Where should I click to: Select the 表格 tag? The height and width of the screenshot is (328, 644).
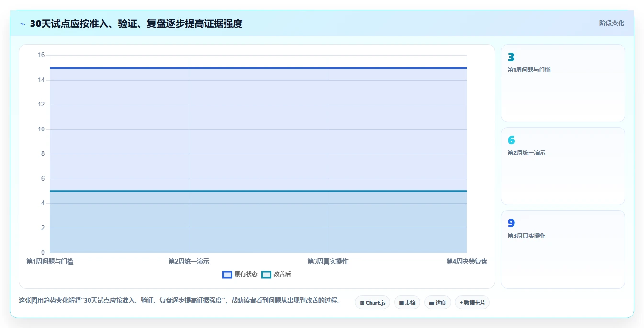tap(407, 303)
